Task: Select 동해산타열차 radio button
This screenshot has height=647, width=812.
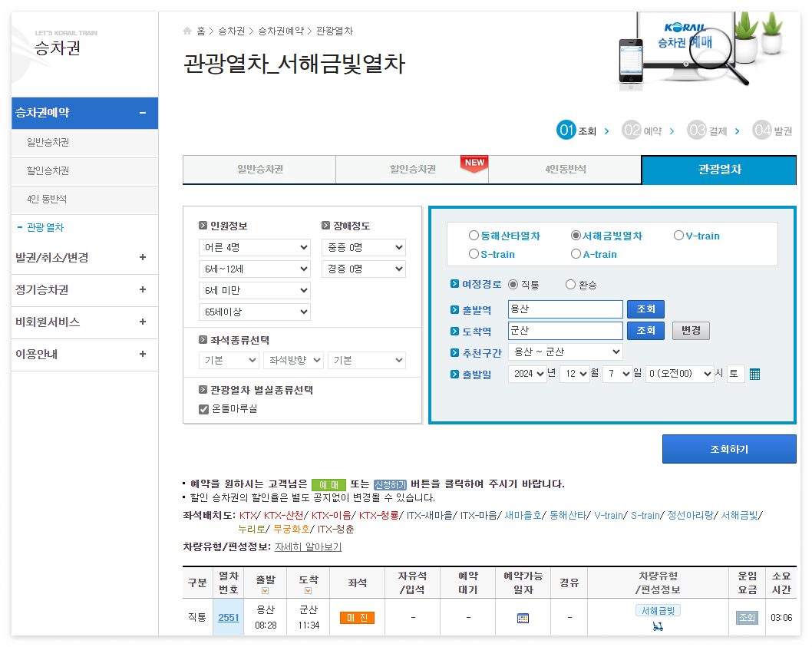Action: pyautogui.click(x=474, y=236)
